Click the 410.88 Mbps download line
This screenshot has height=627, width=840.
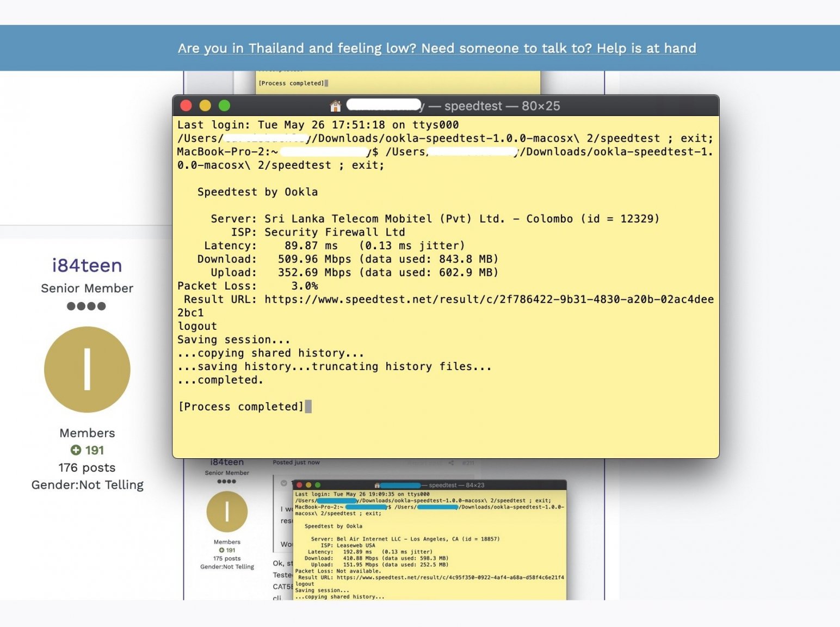click(x=376, y=558)
